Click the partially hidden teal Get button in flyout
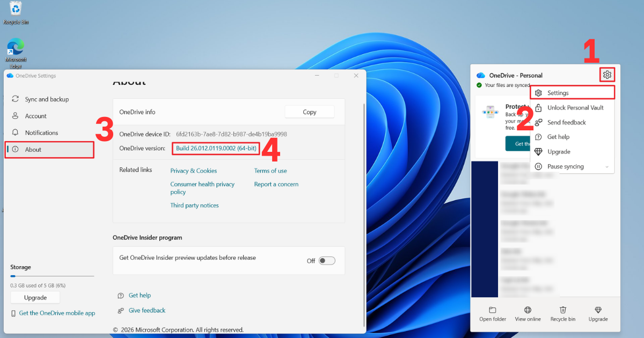Viewport: 644px width, 338px height. pyautogui.click(x=517, y=144)
